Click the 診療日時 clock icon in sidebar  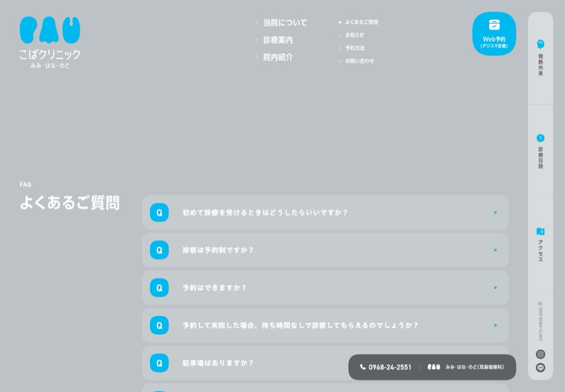pyautogui.click(x=540, y=138)
